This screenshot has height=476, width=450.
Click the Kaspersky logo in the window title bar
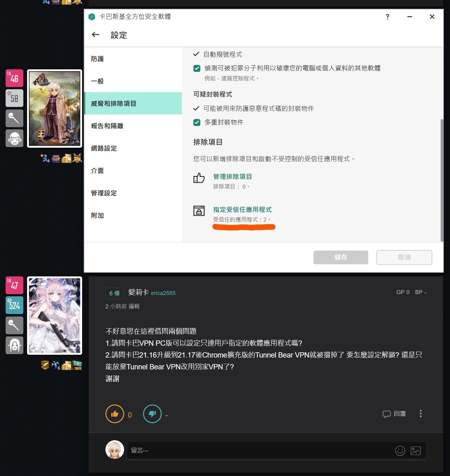coord(92,17)
